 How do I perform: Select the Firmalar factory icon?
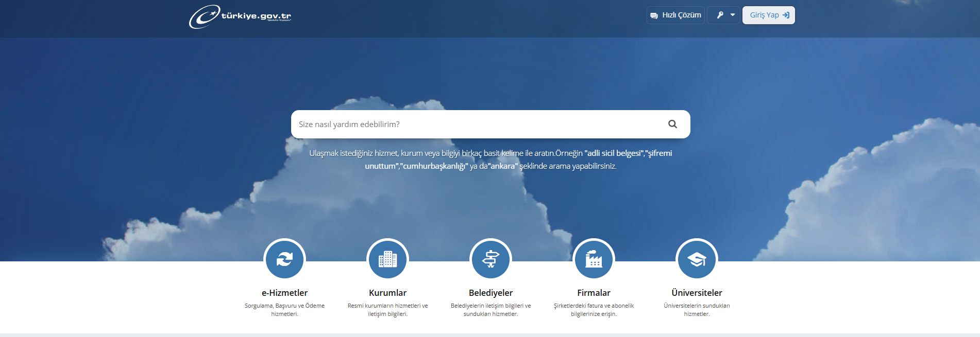tap(594, 259)
